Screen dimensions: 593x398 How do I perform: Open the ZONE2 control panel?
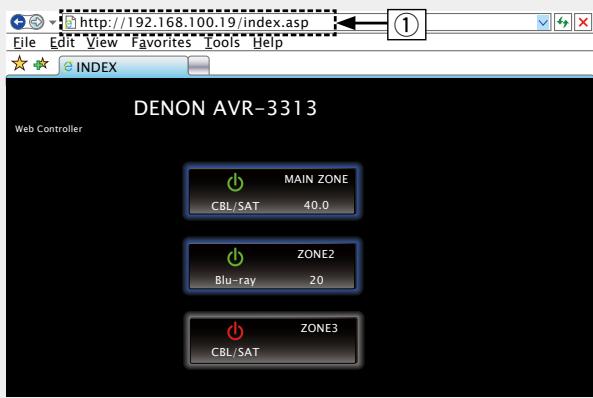(272, 266)
